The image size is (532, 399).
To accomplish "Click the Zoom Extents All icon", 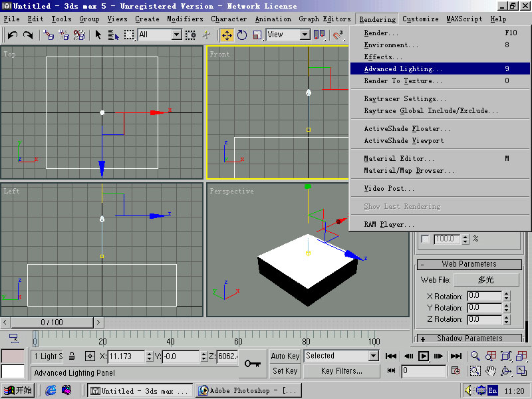I will 521,356.
